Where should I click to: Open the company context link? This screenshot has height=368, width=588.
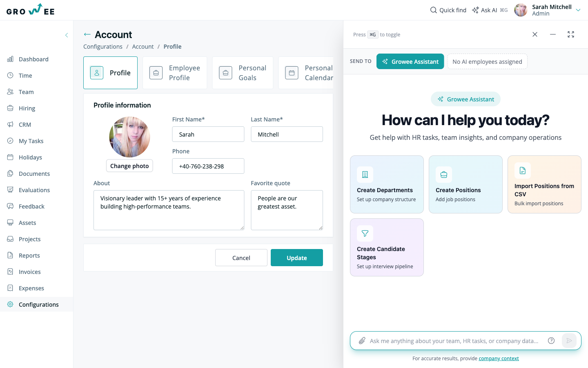click(499, 359)
